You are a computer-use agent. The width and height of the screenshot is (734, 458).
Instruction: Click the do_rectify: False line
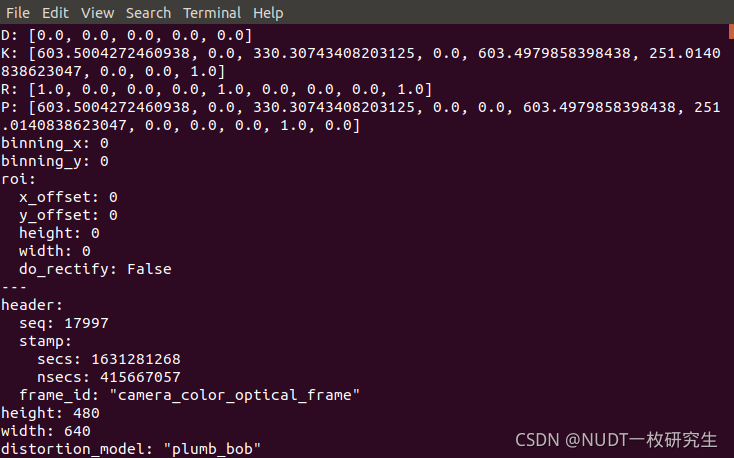(95, 269)
